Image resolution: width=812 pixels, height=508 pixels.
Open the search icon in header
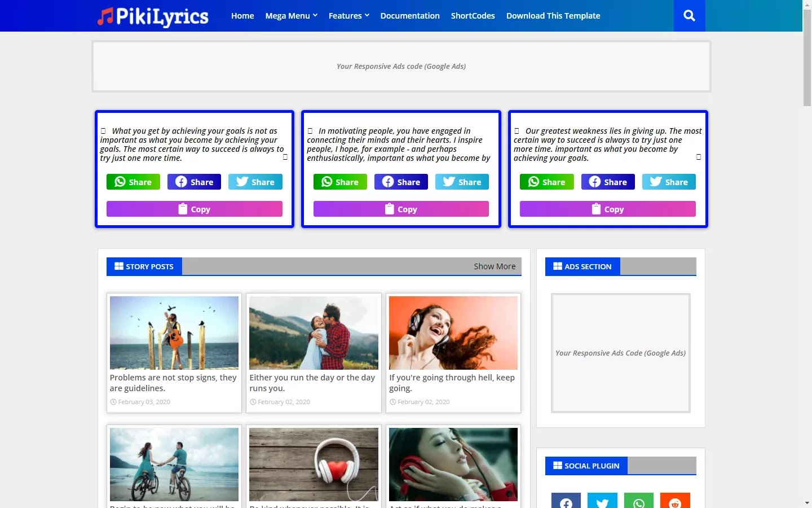pyautogui.click(x=689, y=16)
